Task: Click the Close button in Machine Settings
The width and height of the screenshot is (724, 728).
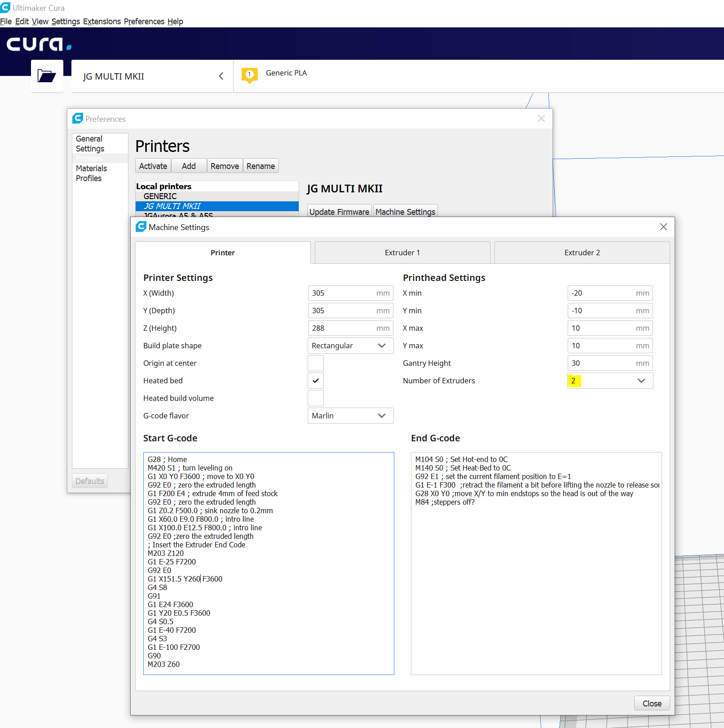Action: [x=652, y=703]
